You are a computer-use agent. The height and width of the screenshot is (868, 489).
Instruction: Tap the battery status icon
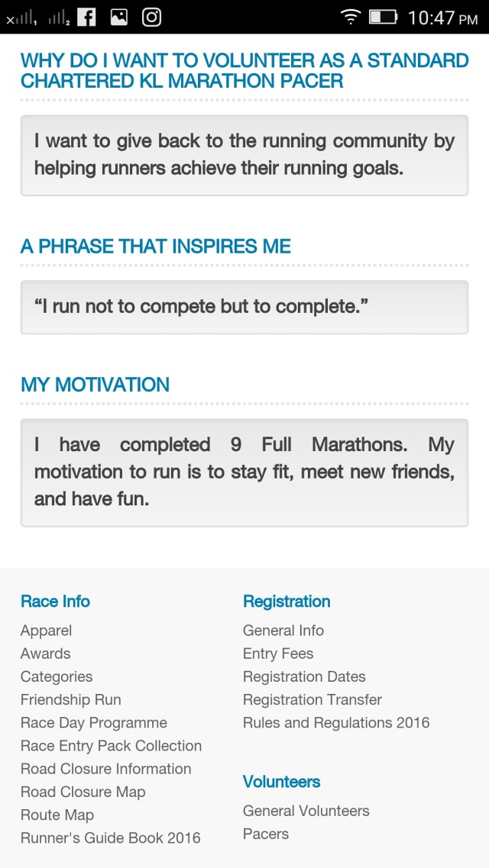383,17
